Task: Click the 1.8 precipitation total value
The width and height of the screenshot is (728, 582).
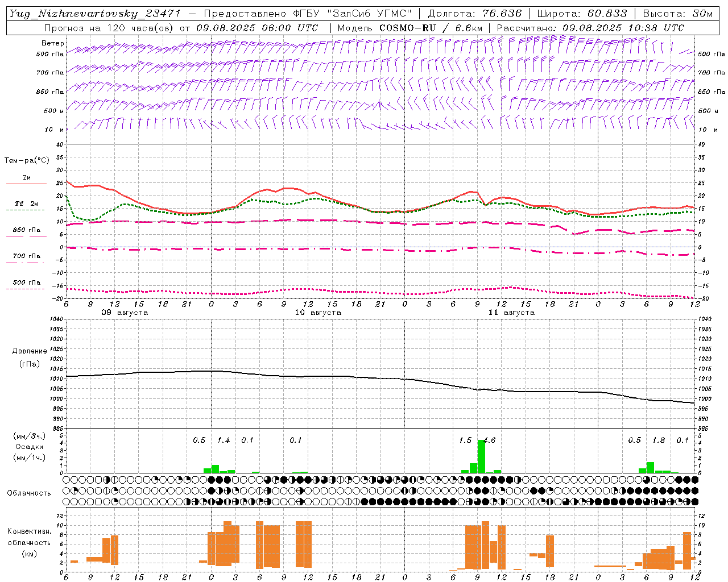Action: 659,440
